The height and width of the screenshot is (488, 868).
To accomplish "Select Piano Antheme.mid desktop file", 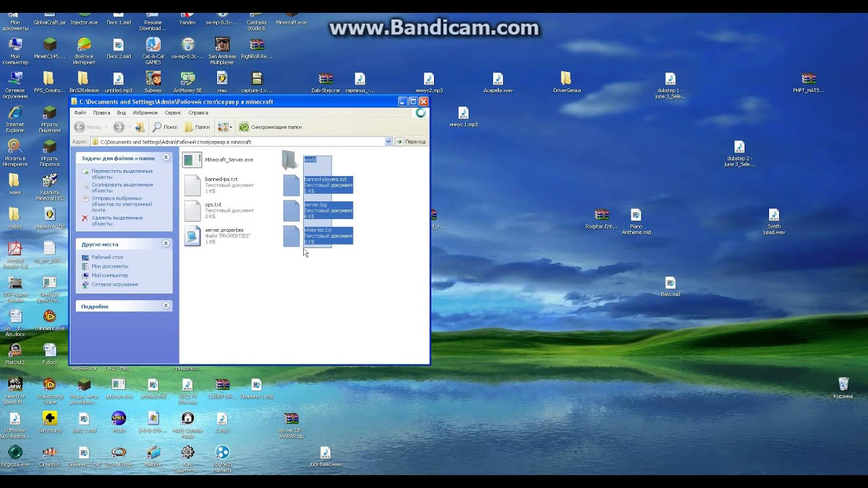I will pos(635,222).
